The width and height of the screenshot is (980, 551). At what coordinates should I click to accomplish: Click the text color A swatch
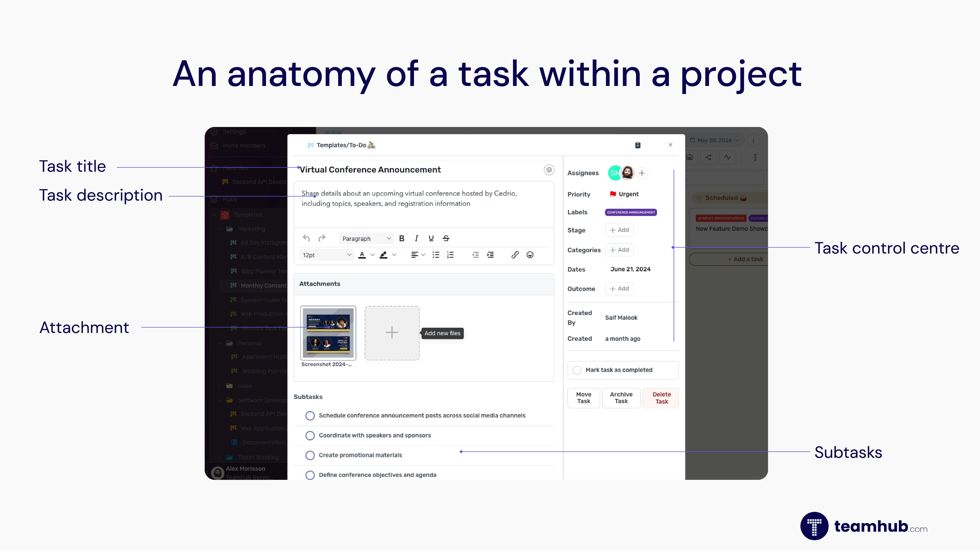(x=362, y=255)
